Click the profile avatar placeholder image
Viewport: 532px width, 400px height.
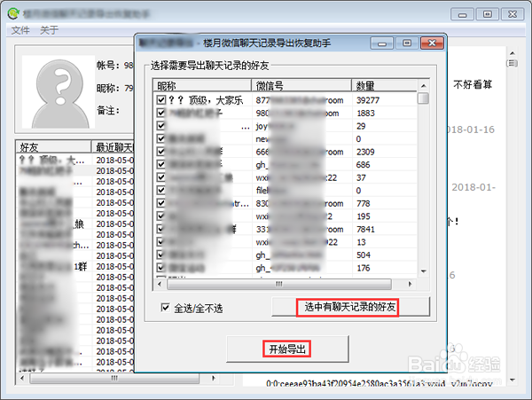tap(59, 91)
